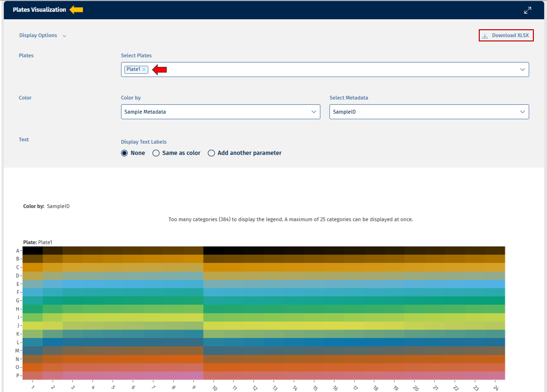Click the Plates Visualization panel title
The width and height of the screenshot is (547, 392).
pyautogui.click(x=39, y=10)
